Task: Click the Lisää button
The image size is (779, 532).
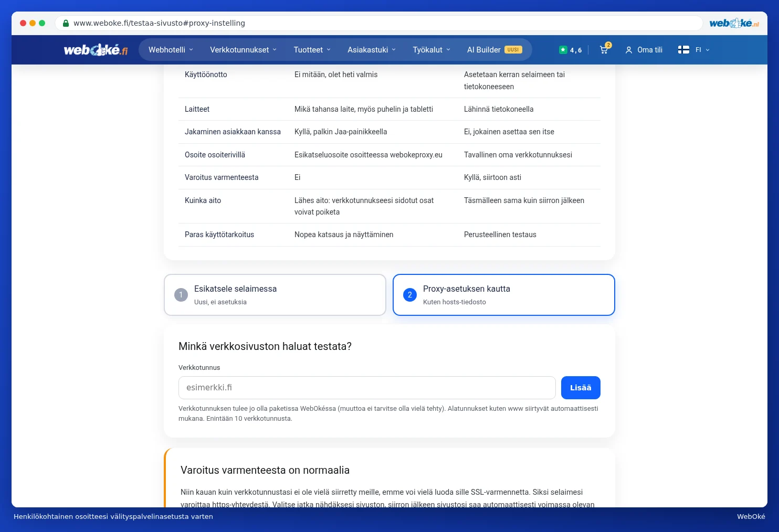Action: (581, 388)
